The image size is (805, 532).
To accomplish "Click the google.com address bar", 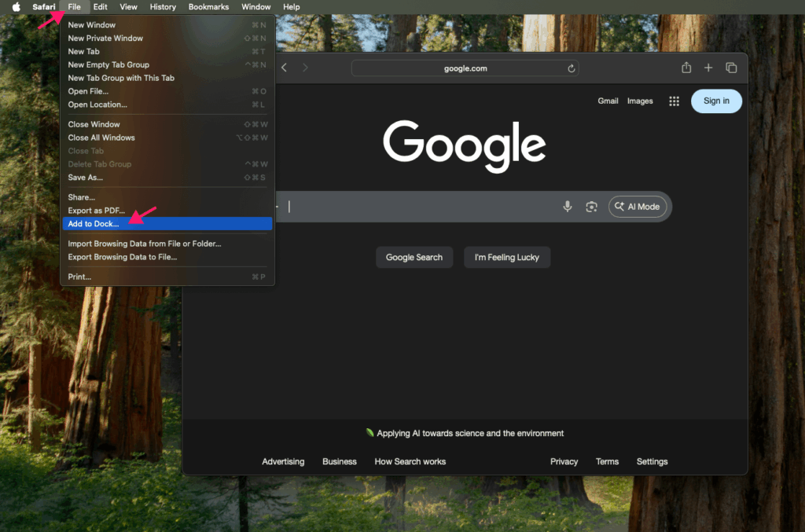I will tap(465, 68).
